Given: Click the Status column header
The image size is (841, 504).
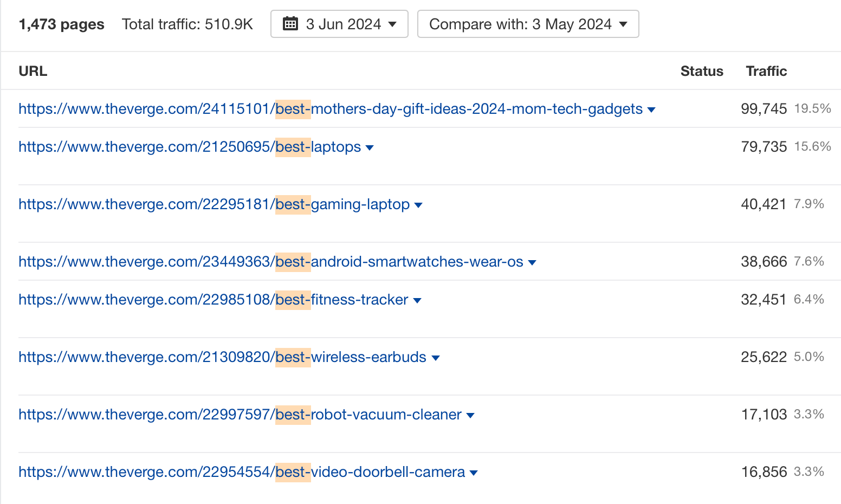Looking at the screenshot, I should (x=702, y=71).
